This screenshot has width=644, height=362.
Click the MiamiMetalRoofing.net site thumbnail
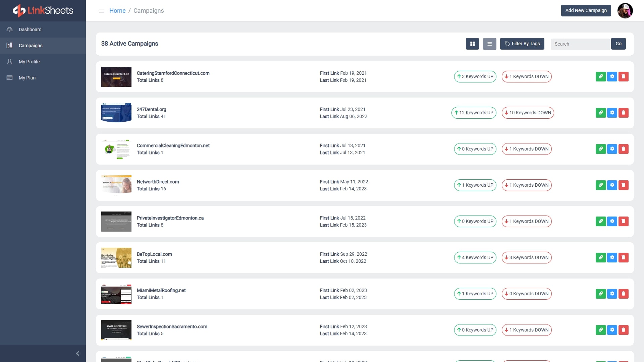tap(116, 294)
